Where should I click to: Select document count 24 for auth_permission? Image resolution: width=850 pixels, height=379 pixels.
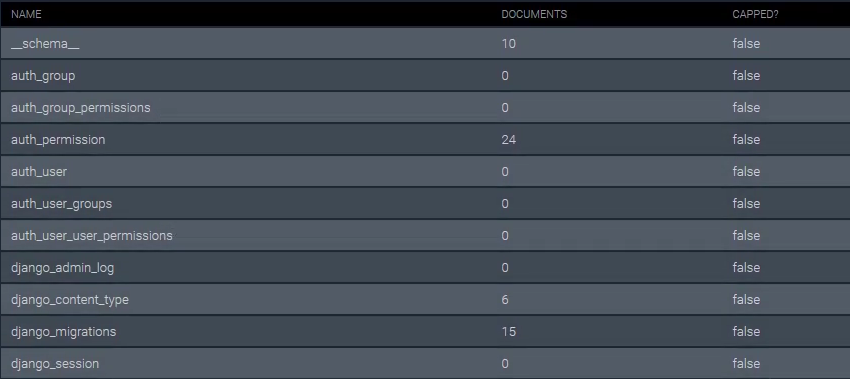(x=508, y=140)
